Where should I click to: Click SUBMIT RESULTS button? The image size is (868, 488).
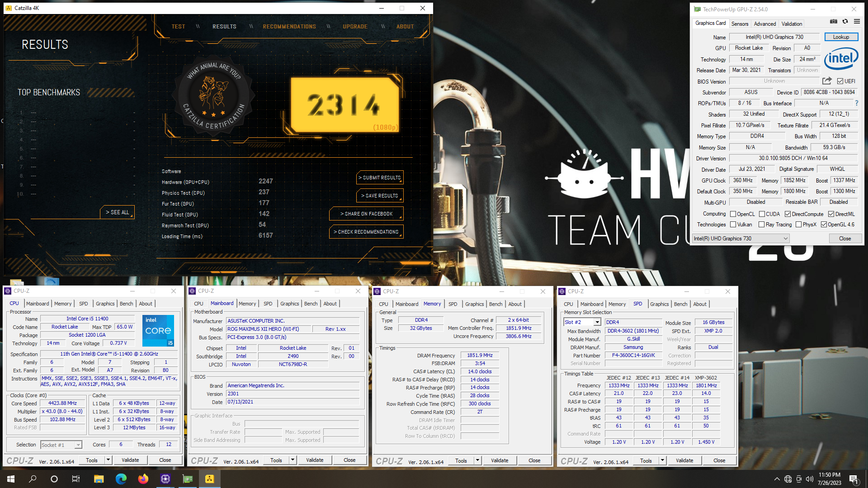point(380,178)
